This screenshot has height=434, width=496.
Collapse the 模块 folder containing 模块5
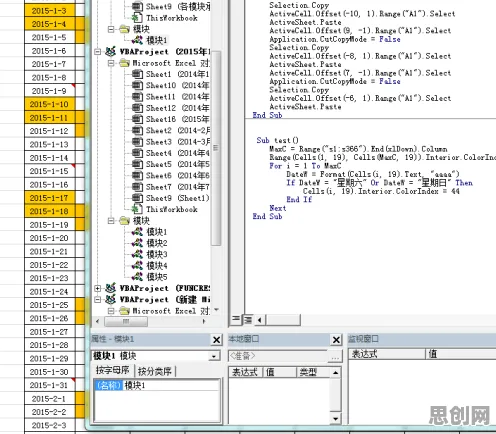[111, 221]
